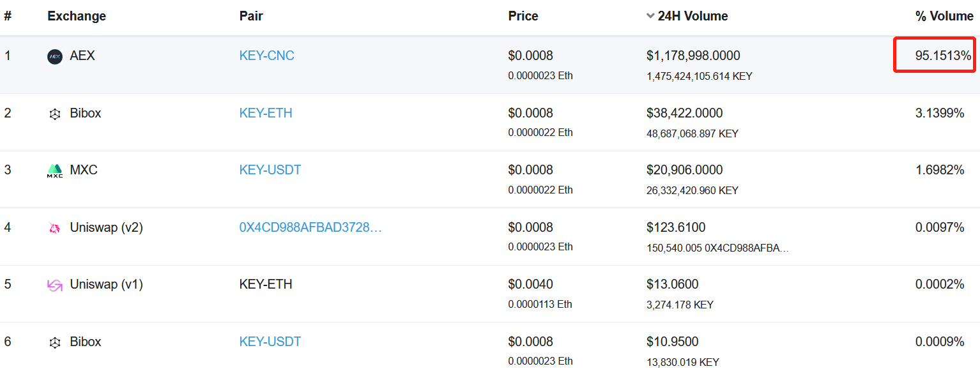Viewport: 980px width, 371px height.
Task: Click the # rank column header
Action: point(8,16)
